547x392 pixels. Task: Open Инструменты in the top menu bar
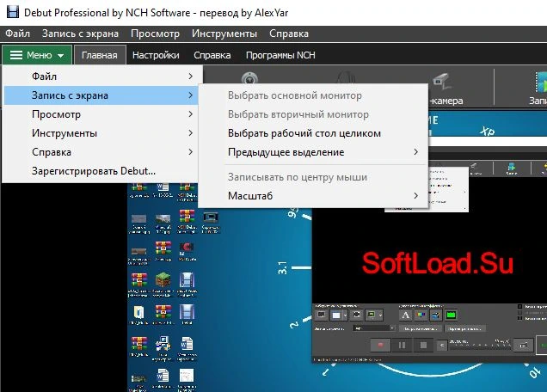(x=224, y=34)
